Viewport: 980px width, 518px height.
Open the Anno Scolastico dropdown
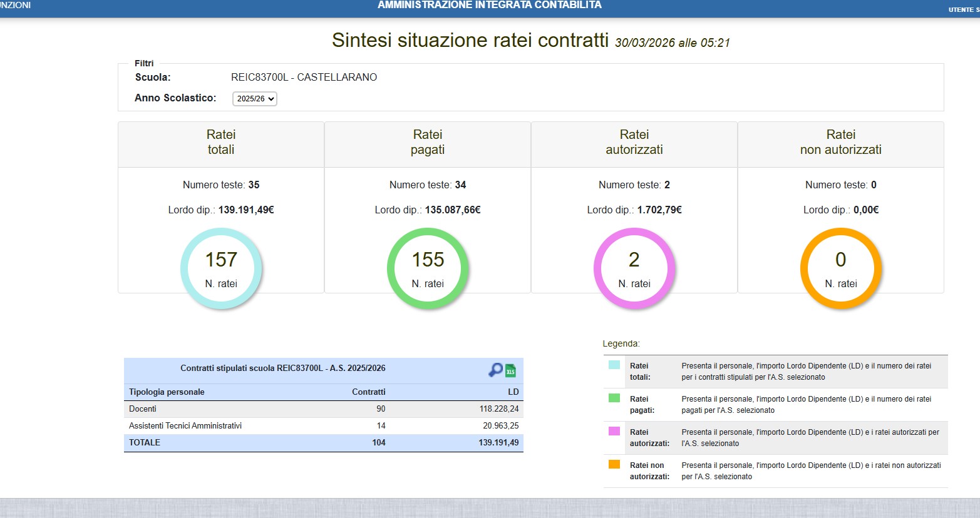(254, 99)
